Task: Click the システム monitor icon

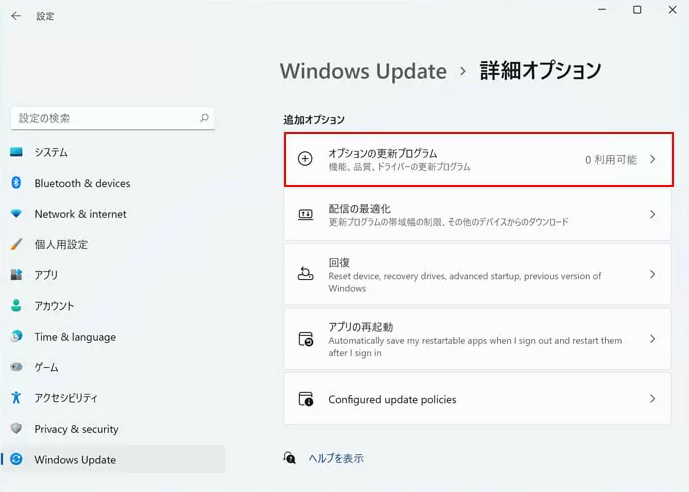Action: coord(16,152)
